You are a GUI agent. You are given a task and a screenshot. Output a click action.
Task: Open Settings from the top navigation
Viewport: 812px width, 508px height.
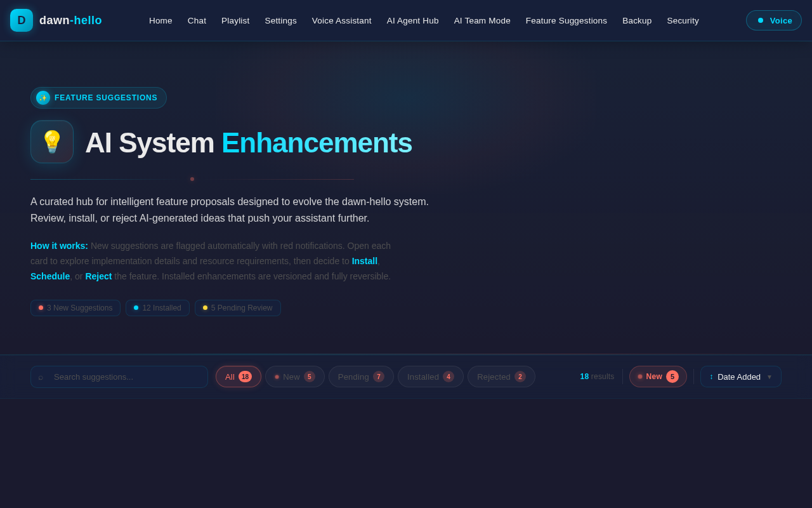[x=280, y=20]
